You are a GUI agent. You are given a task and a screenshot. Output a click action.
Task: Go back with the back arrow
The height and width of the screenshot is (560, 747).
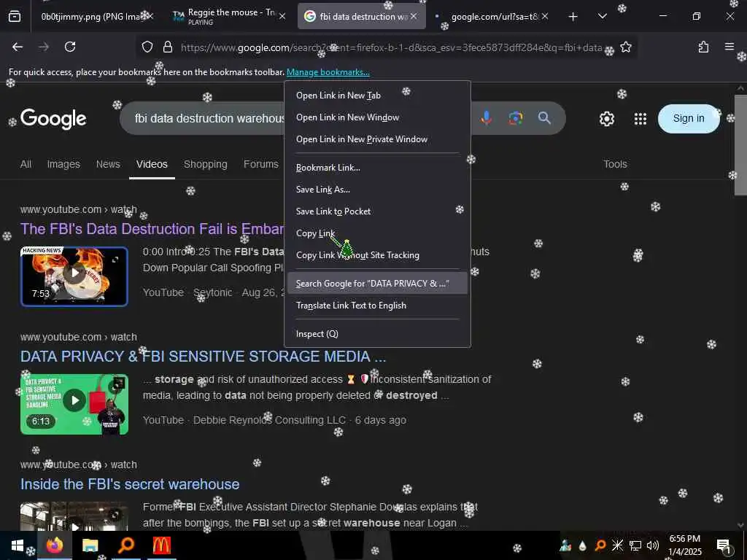coord(18,47)
